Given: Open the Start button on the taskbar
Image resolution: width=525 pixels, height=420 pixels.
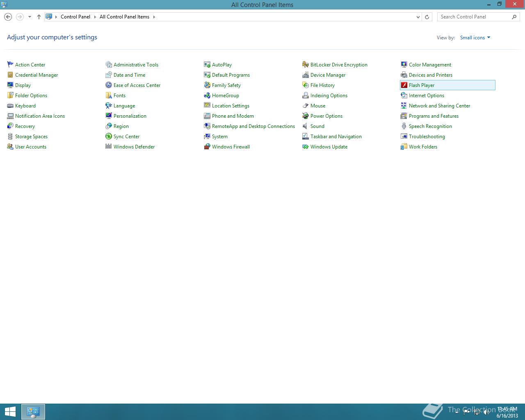Looking at the screenshot, I should tap(10, 412).
